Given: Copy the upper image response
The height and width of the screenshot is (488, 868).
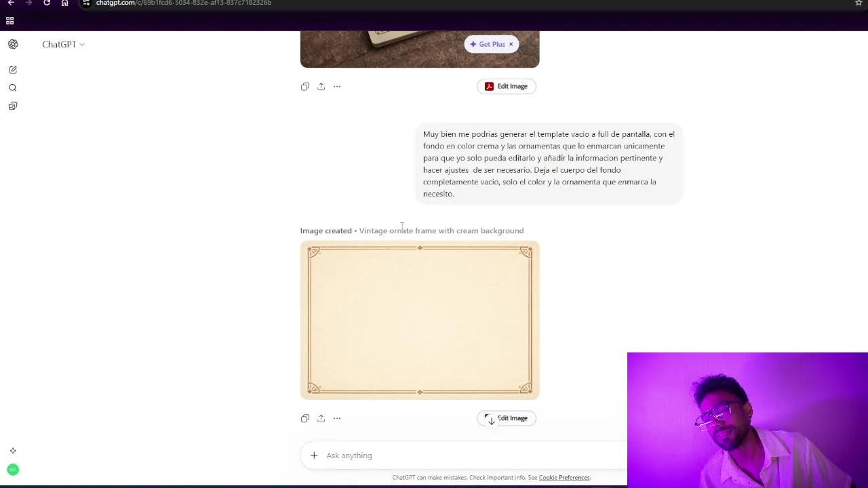Looking at the screenshot, I should click(x=305, y=86).
